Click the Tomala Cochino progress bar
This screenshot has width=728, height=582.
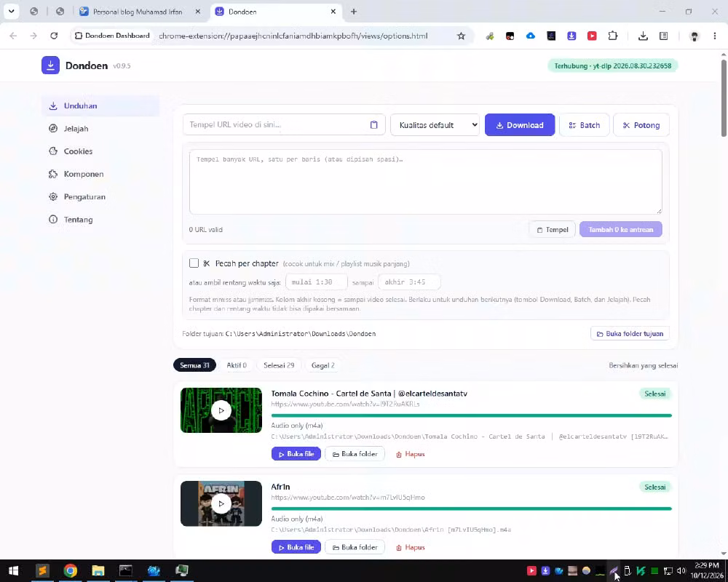coord(471,415)
